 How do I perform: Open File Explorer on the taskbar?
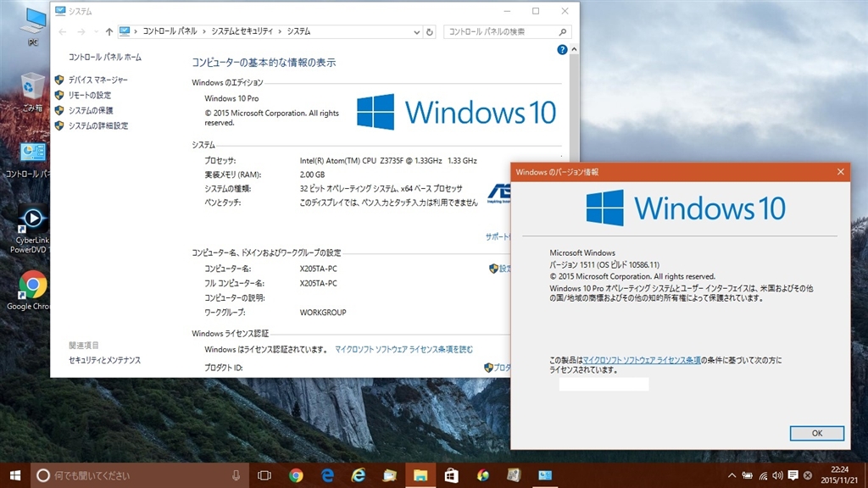coord(420,475)
